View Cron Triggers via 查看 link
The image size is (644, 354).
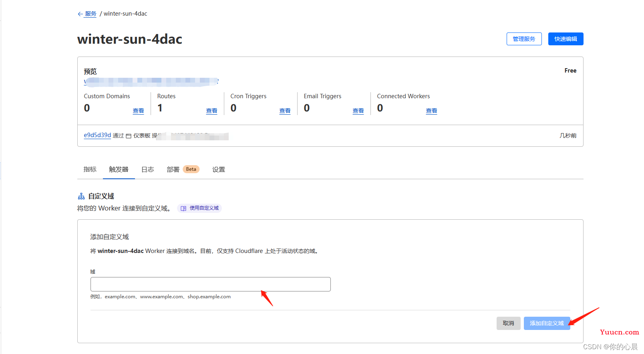coord(285,111)
